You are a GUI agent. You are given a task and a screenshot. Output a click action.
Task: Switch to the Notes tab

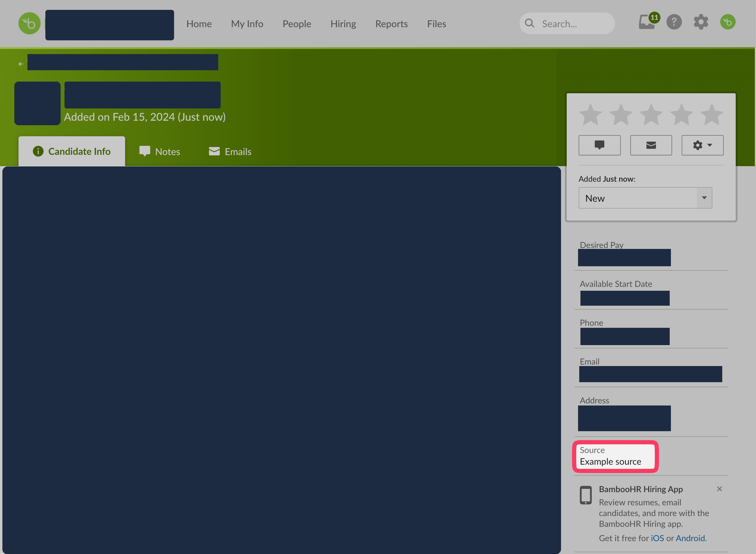(160, 151)
